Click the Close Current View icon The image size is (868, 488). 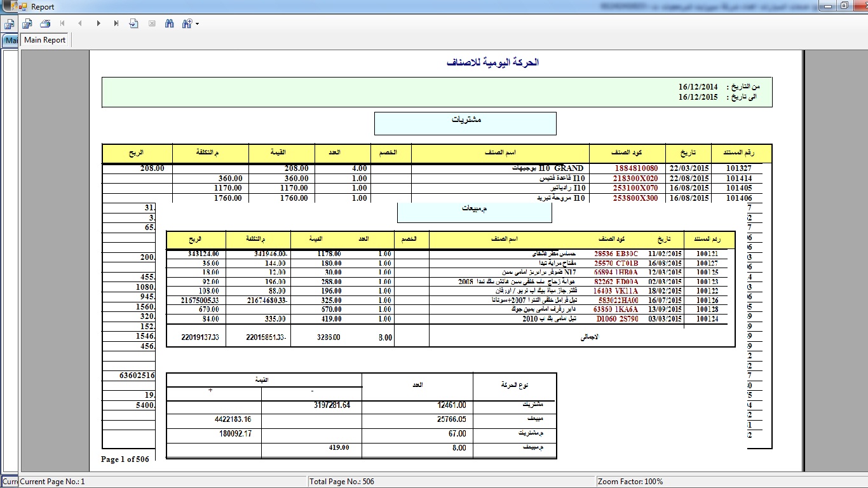click(152, 24)
